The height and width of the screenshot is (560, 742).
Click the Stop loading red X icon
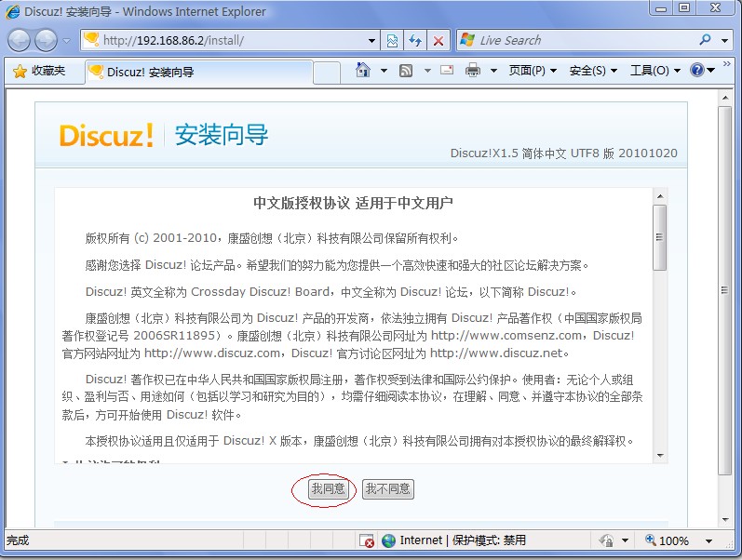(x=438, y=41)
